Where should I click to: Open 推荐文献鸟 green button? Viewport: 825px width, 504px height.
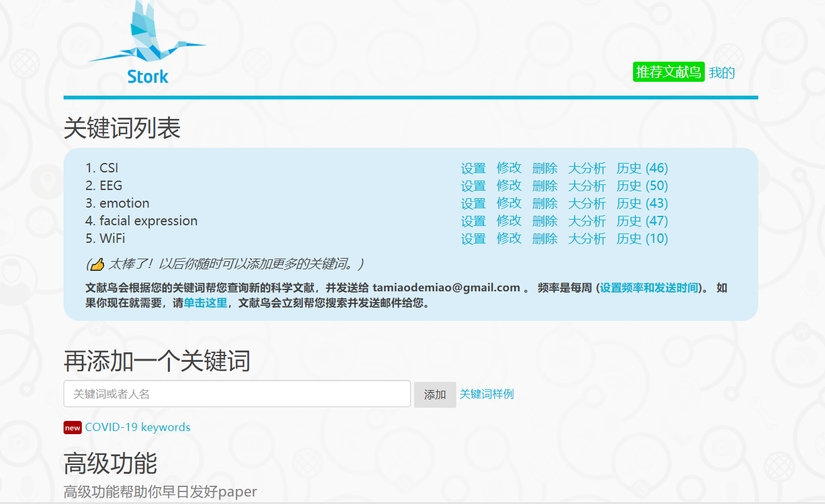point(668,72)
